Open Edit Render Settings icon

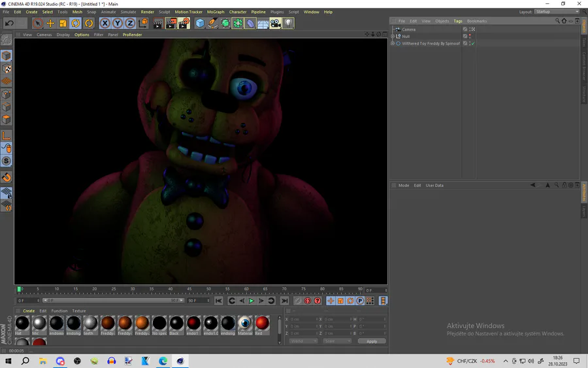[x=184, y=24]
